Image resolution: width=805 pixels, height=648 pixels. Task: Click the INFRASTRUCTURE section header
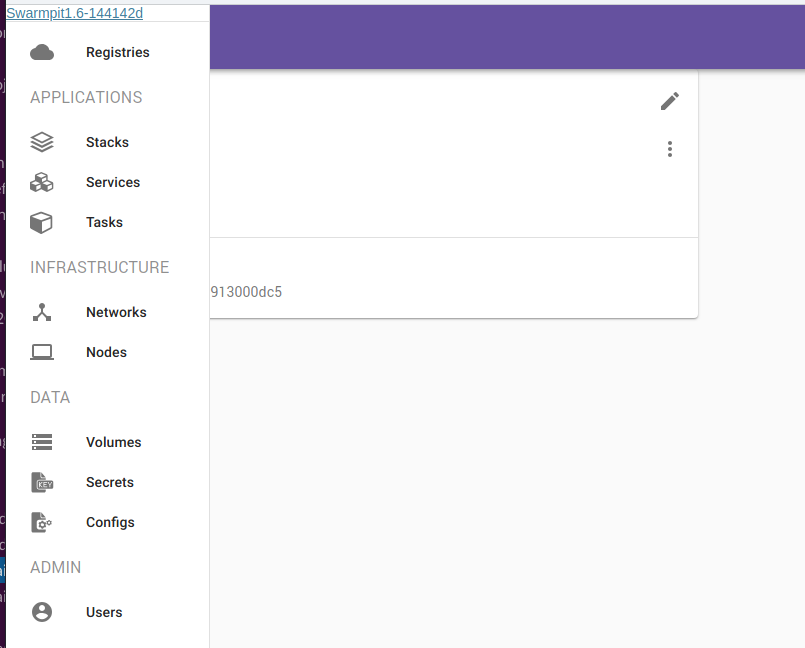click(x=99, y=267)
